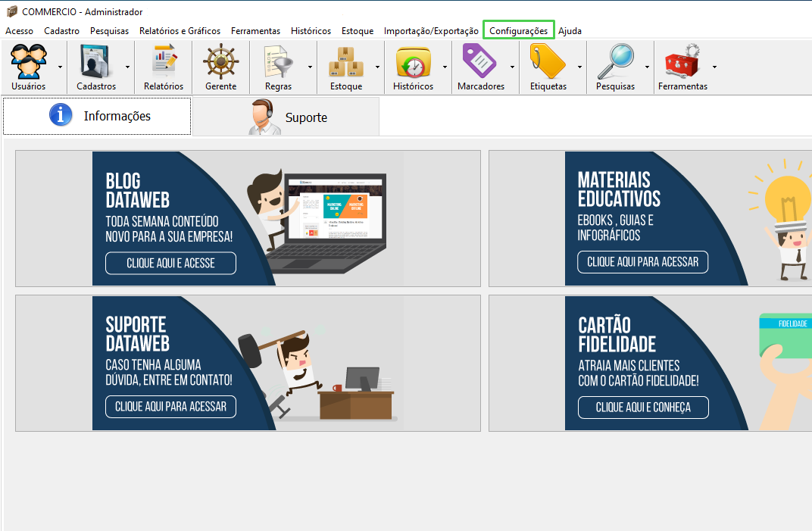Screen dimensions: 812x531
Task: Click the Estoque boxes icon
Action: click(x=346, y=61)
